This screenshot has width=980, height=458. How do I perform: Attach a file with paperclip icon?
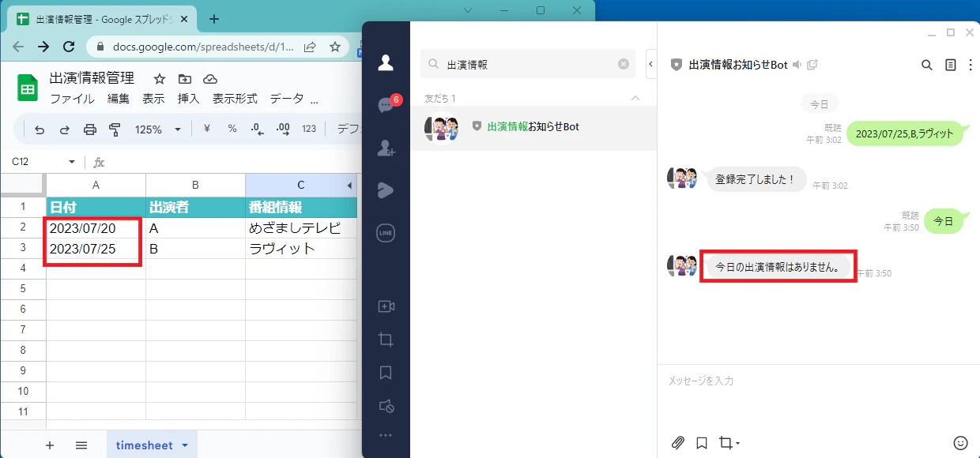click(677, 443)
